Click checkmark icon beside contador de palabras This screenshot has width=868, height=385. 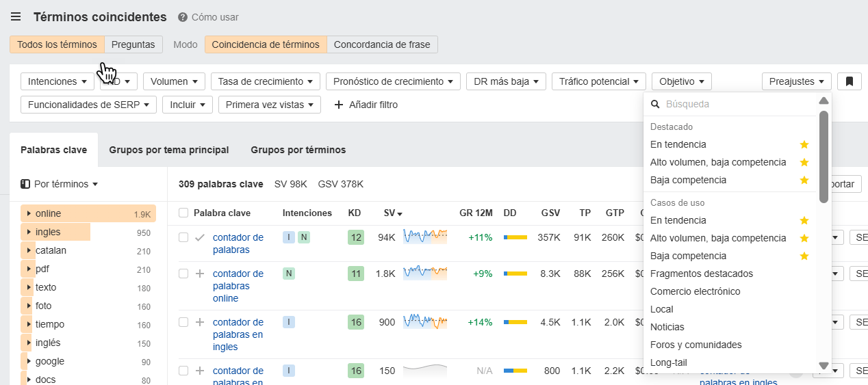(x=200, y=237)
